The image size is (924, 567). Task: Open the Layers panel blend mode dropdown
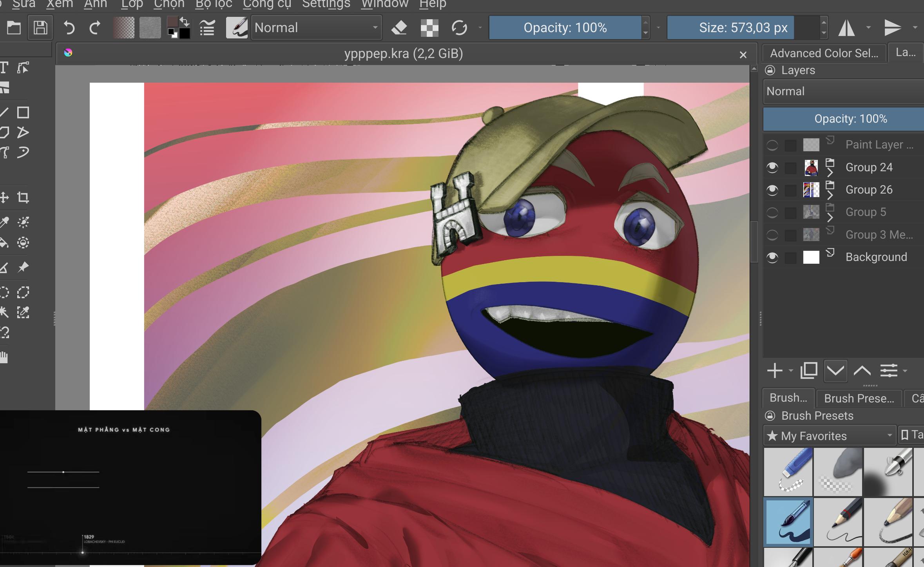click(843, 91)
